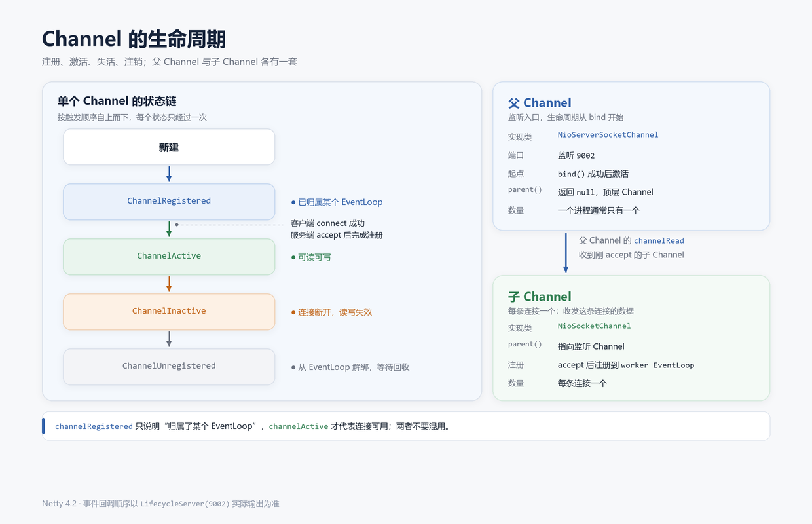
Task: Click note "按触发顺序自上而下"
Action: coord(132,117)
